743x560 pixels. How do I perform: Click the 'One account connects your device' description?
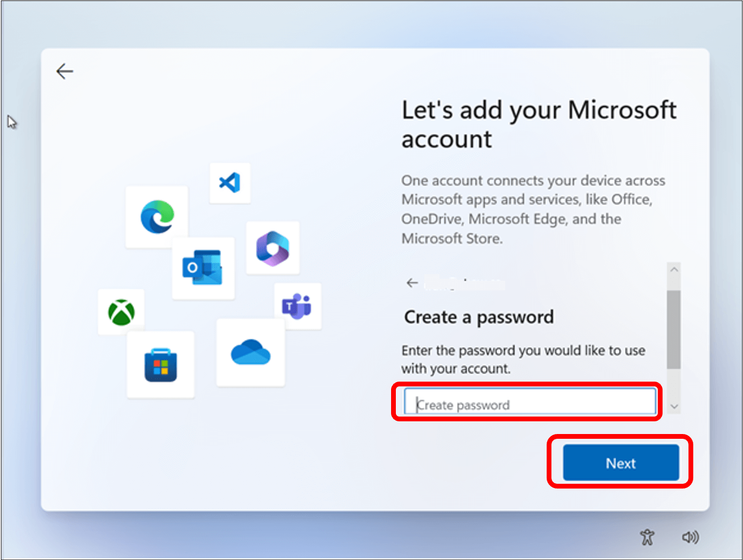[533, 210]
